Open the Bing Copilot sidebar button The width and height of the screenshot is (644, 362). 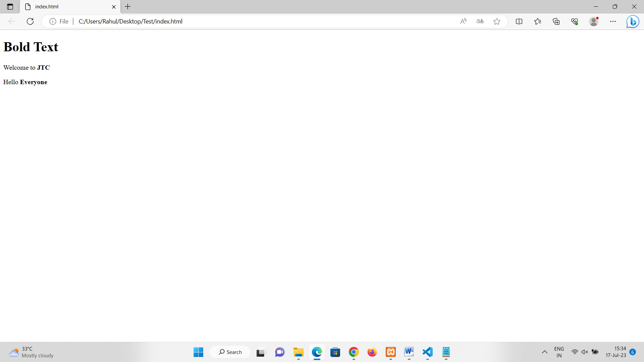point(633,21)
